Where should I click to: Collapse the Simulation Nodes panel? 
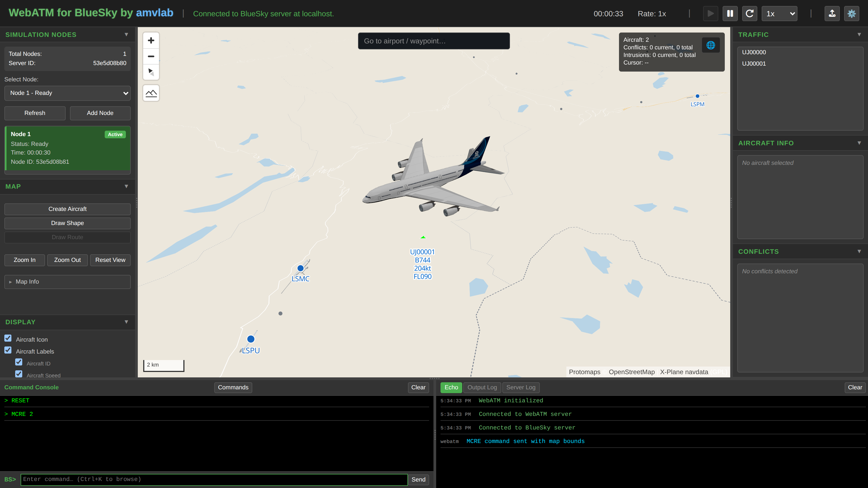pos(126,34)
